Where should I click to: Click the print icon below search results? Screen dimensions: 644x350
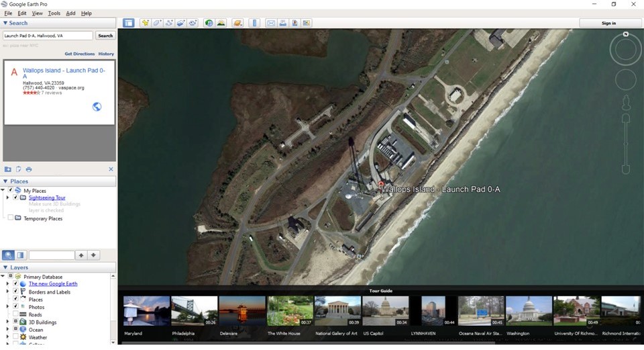coord(29,169)
